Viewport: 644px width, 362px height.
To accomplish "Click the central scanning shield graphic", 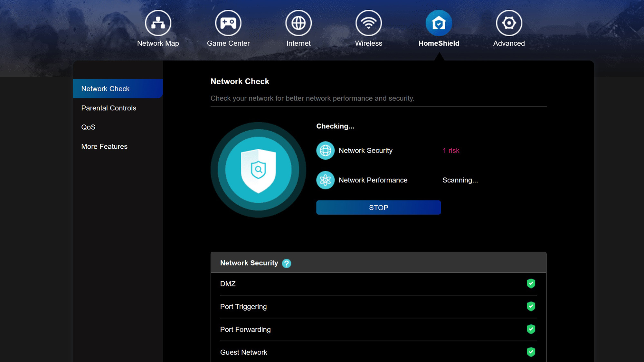I will click(x=258, y=170).
